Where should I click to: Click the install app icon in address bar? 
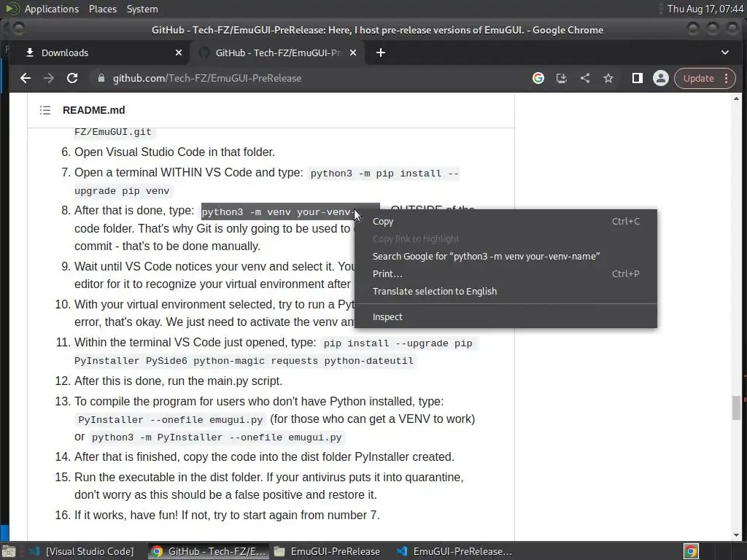pos(562,78)
